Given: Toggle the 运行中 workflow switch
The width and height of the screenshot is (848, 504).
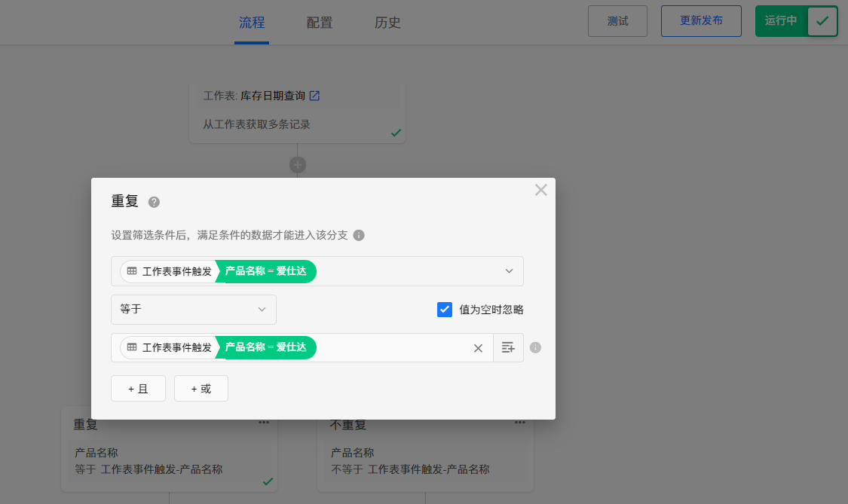Looking at the screenshot, I should click(x=822, y=21).
